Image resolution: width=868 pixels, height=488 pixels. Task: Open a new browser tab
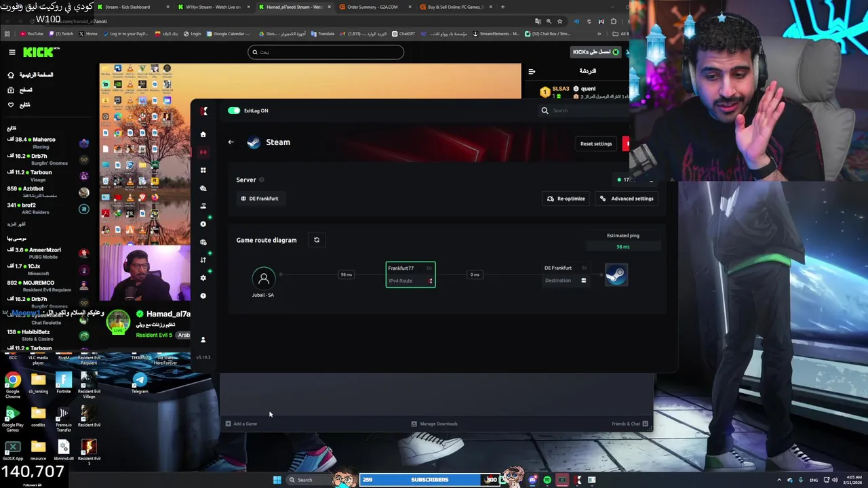tap(502, 7)
